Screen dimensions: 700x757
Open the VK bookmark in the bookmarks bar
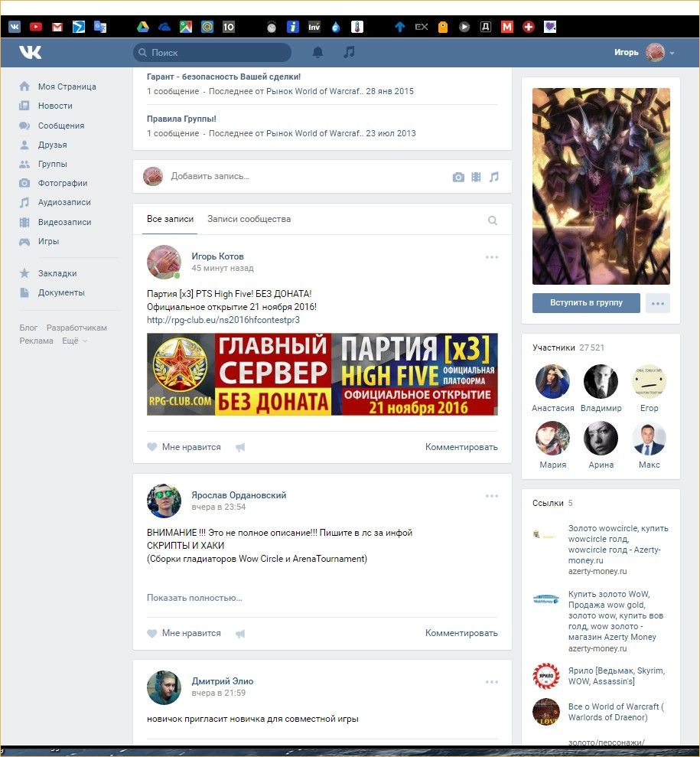click(x=15, y=27)
